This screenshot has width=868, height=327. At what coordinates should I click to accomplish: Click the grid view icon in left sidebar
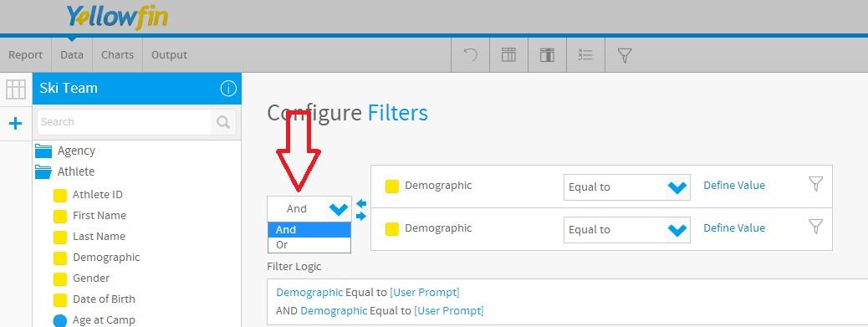coord(16,89)
